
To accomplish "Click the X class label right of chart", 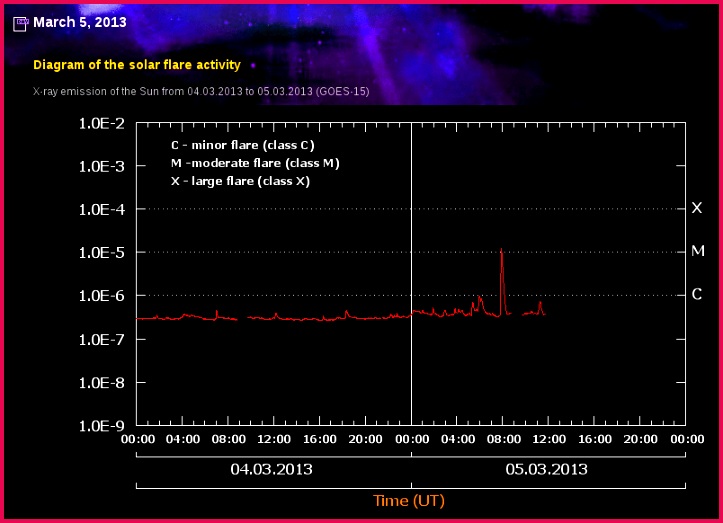I will click(697, 208).
